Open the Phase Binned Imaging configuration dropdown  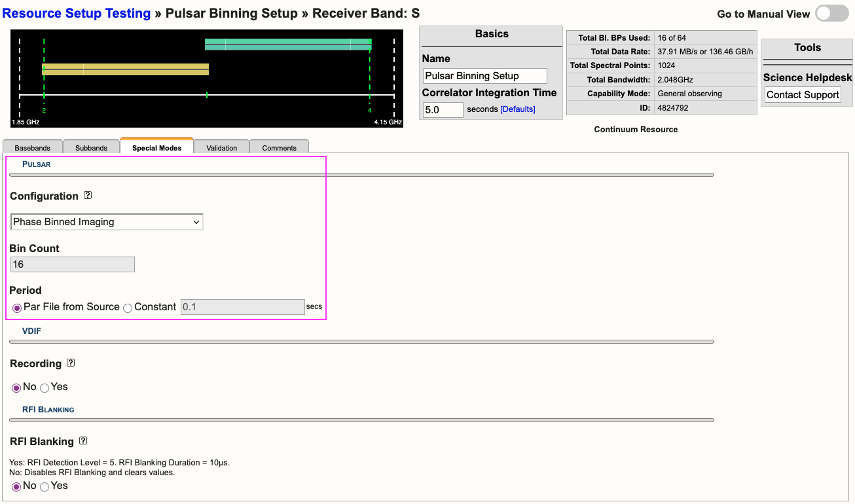click(106, 221)
